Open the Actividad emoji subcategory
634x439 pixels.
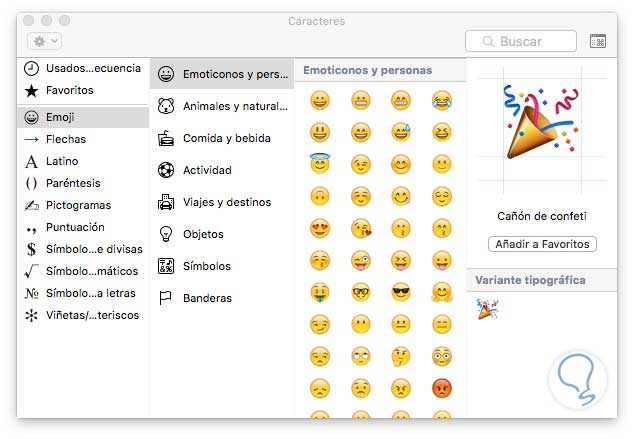206,170
